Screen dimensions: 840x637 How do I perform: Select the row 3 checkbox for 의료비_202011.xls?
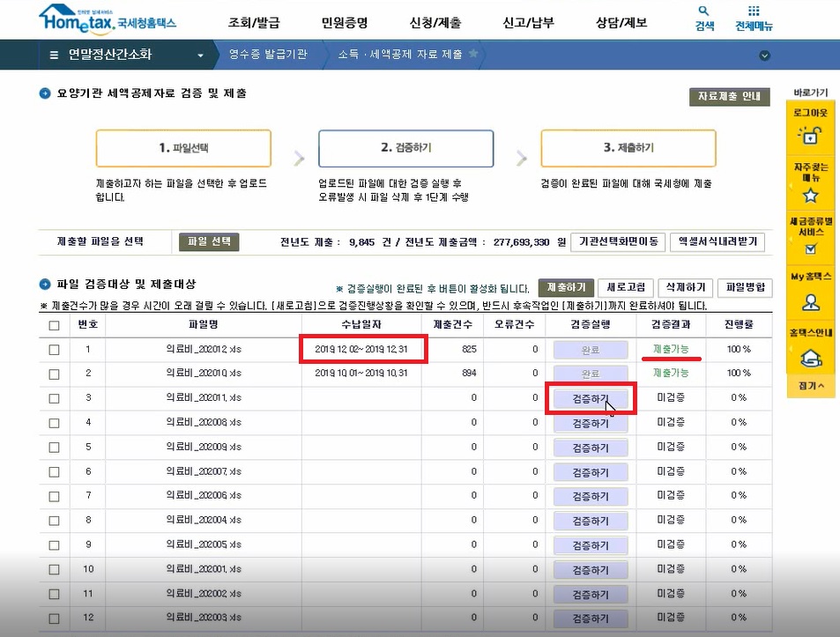55,399
